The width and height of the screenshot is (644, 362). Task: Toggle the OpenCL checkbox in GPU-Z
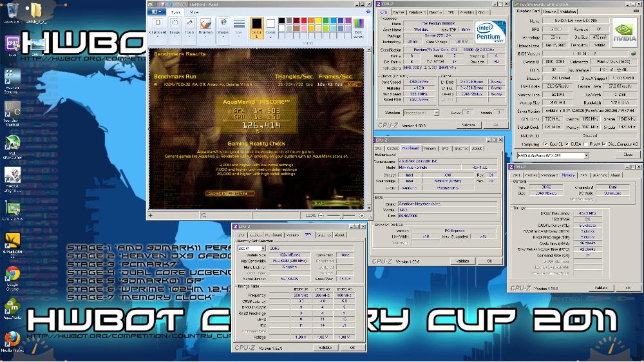point(546,144)
